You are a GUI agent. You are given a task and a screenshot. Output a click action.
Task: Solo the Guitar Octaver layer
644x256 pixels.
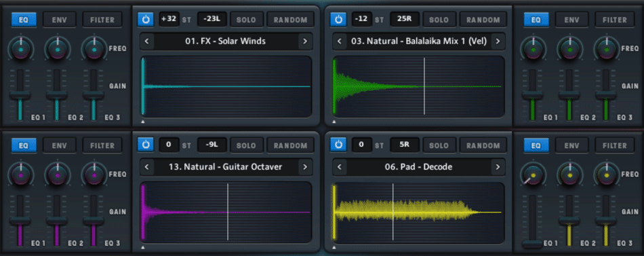247,145
